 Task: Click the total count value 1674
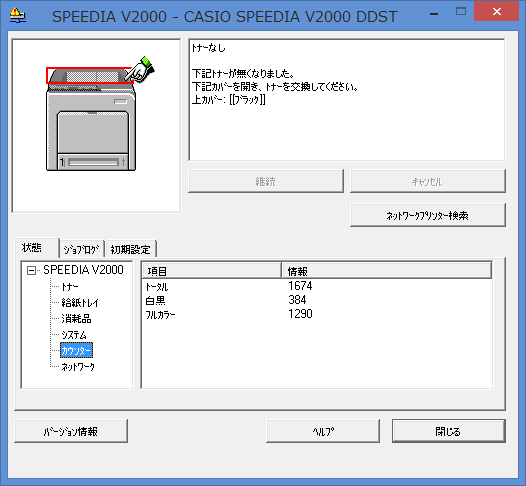(x=300, y=286)
